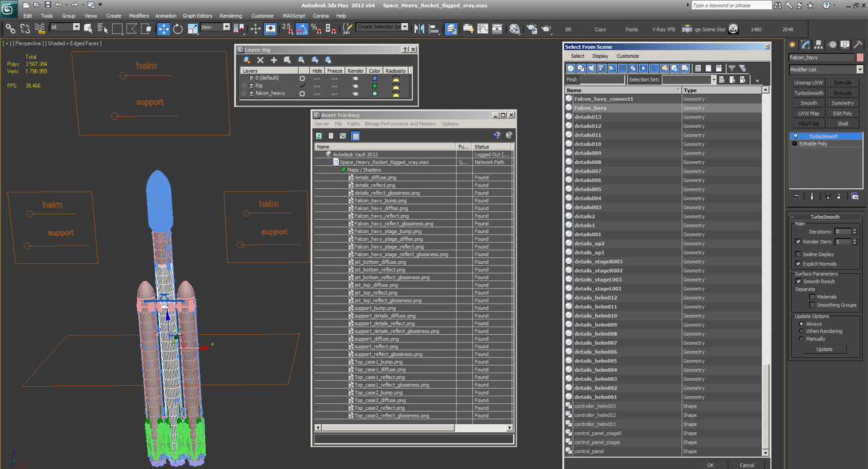Click 0 (default) layer blue color swatch
The width and height of the screenshot is (868, 469).
pyautogui.click(x=375, y=78)
